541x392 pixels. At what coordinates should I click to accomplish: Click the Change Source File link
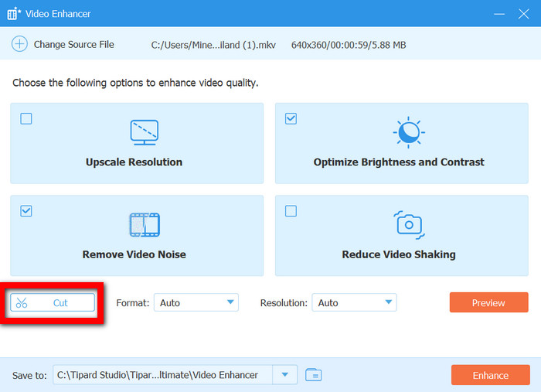point(73,45)
